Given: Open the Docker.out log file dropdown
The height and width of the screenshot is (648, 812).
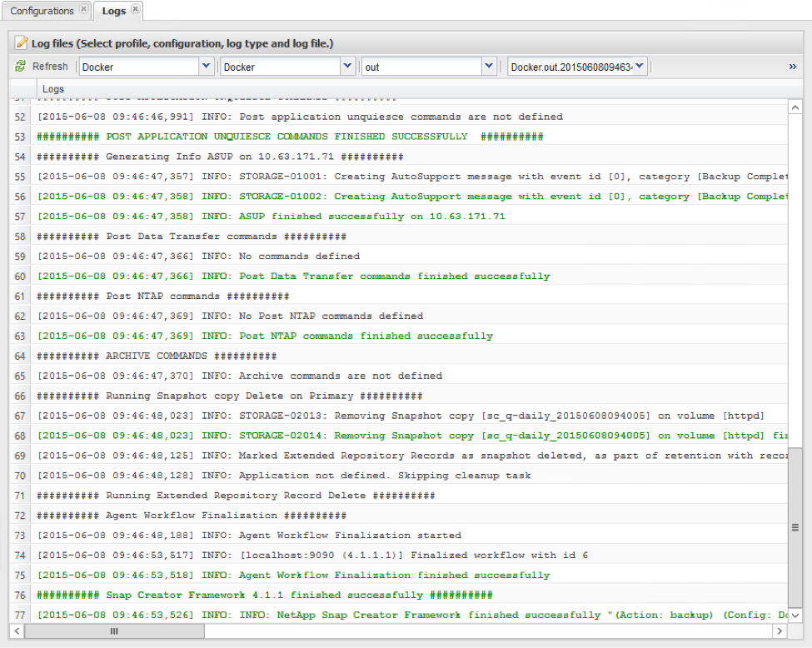Looking at the screenshot, I should [x=640, y=67].
